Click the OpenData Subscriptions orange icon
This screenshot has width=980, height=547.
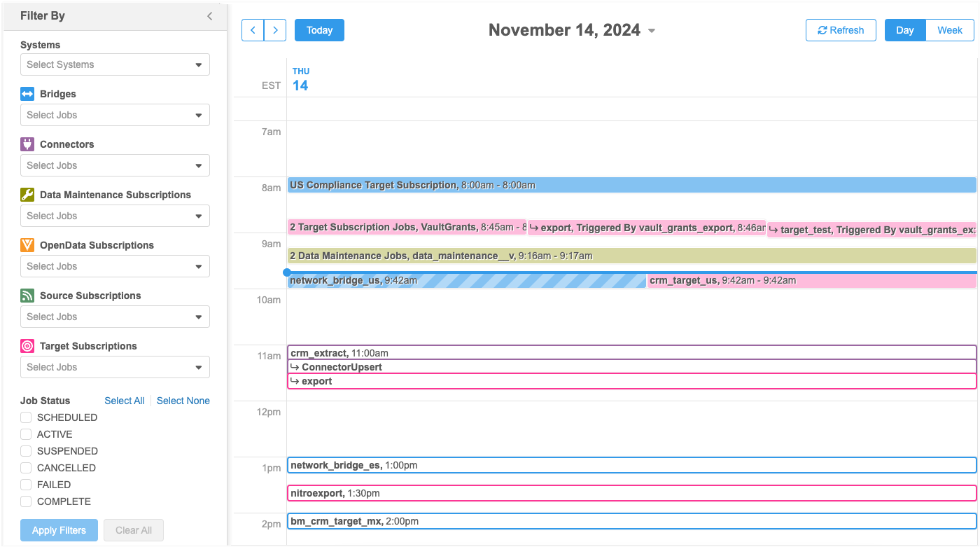[27, 245]
